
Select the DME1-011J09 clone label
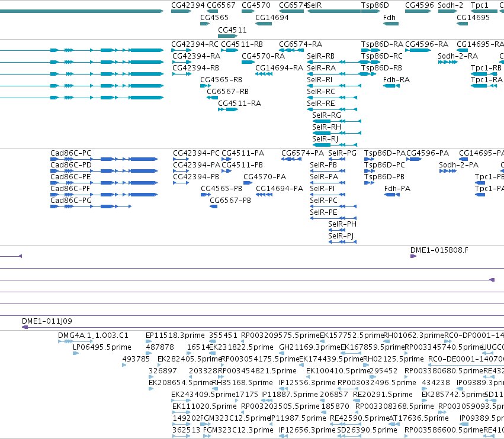click(x=47, y=321)
